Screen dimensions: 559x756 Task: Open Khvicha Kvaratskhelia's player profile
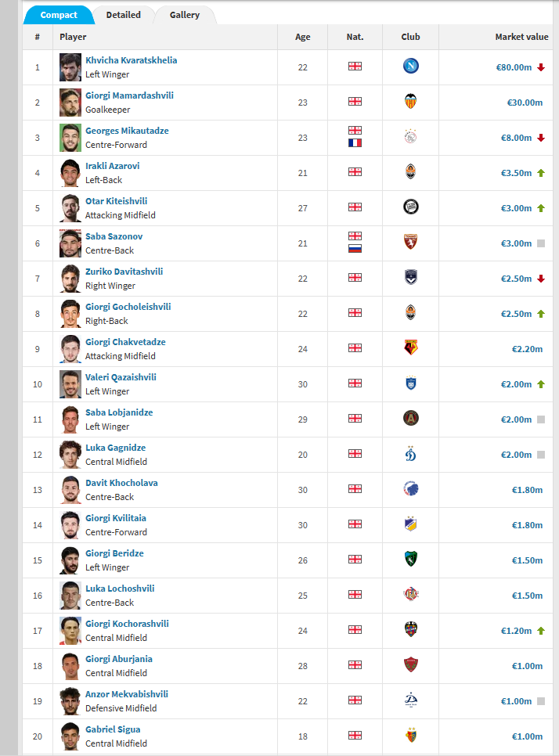coord(131,60)
